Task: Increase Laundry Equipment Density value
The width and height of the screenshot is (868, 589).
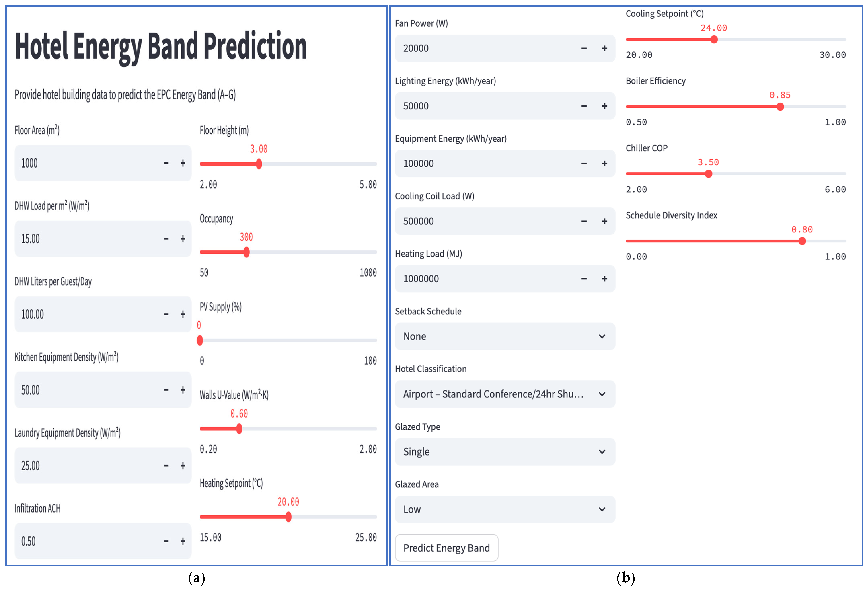Action: (183, 466)
